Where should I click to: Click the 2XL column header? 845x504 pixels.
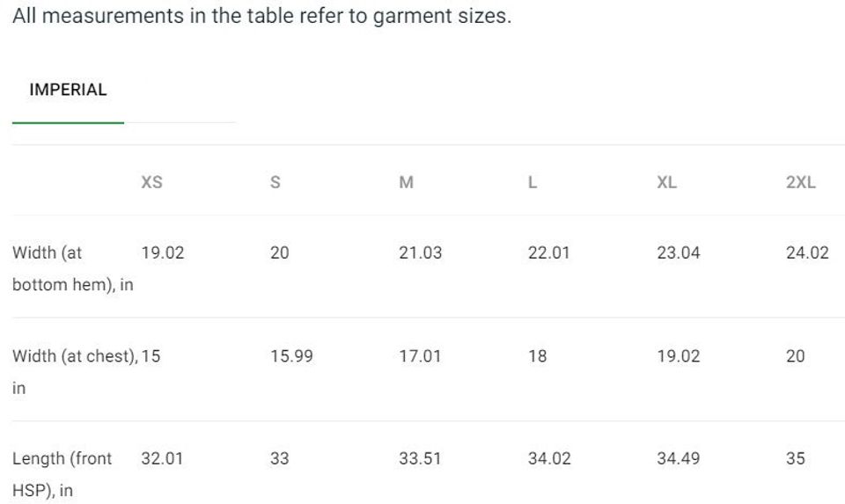click(801, 183)
